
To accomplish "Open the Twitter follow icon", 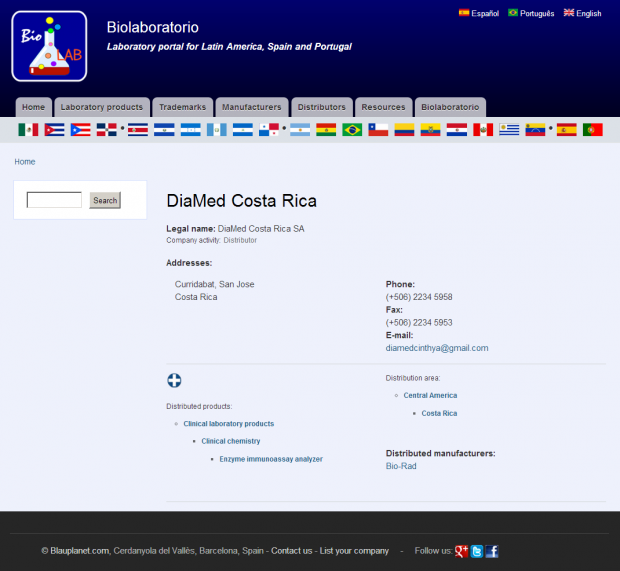I will click(x=477, y=551).
